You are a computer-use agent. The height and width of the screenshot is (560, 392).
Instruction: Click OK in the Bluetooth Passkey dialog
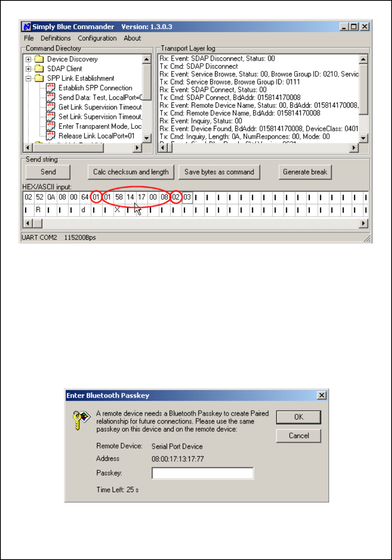pos(298,417)
